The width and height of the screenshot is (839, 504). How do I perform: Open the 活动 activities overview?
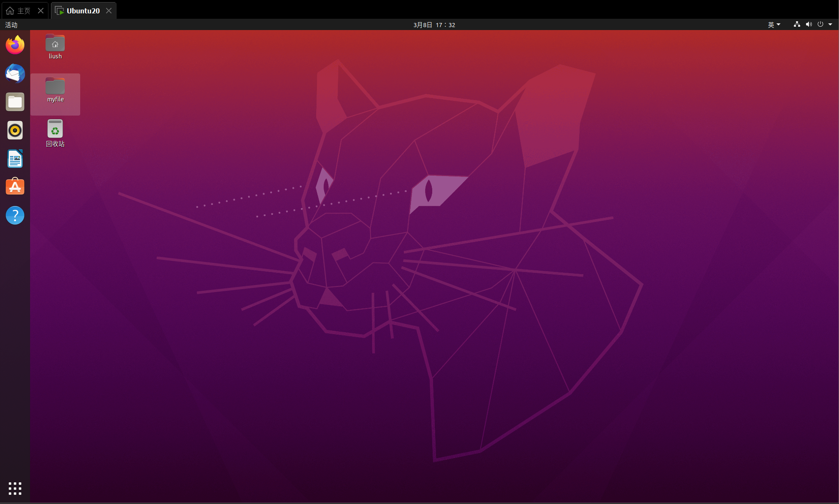point(11,25)
